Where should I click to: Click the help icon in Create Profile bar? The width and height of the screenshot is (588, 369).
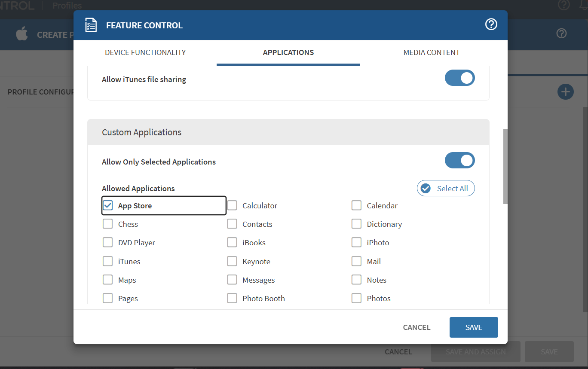coord(561,34)
